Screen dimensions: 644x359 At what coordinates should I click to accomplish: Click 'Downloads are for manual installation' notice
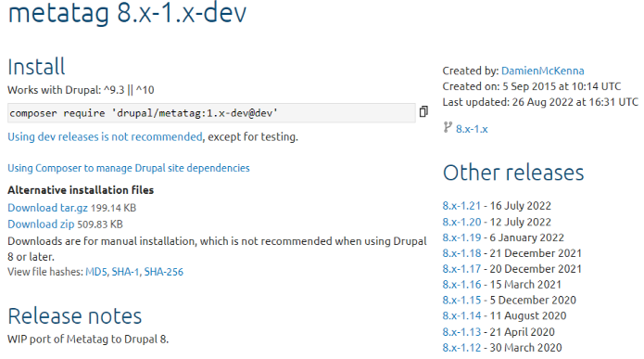coord(217,249)
